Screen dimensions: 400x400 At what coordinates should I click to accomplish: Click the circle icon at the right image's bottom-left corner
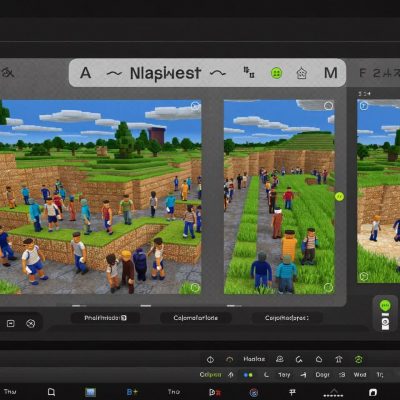click(x=364, y=276)
